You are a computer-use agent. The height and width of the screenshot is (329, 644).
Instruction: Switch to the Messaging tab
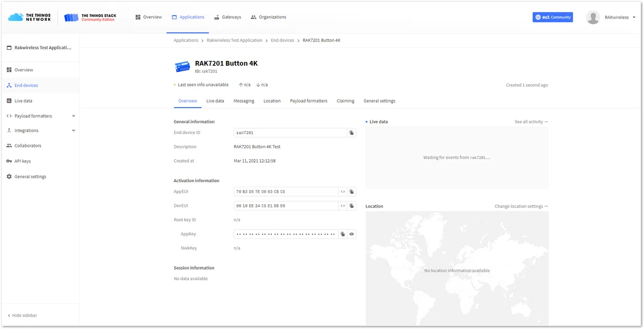244,101
